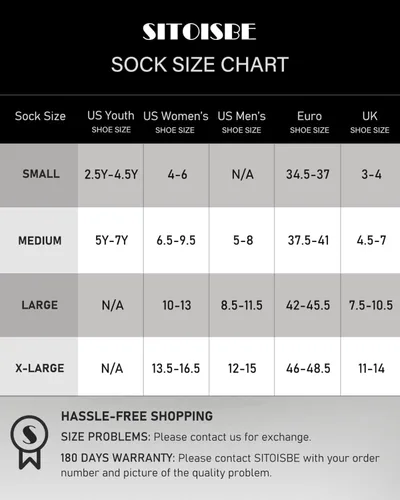Click the US Women's shoe size header
Image resolution: width=400 pixels, height=500 pixels.
[176, 122]
